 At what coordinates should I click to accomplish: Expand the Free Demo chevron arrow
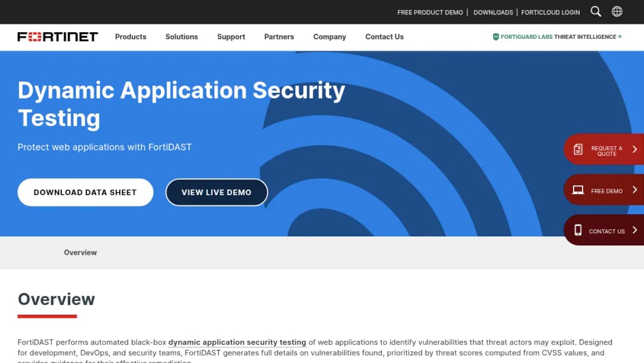634,189
